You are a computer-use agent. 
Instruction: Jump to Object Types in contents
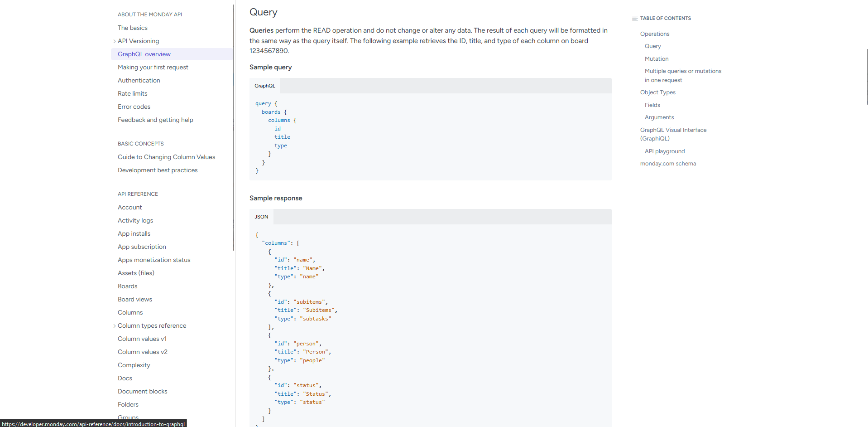(x=658, y=92)
